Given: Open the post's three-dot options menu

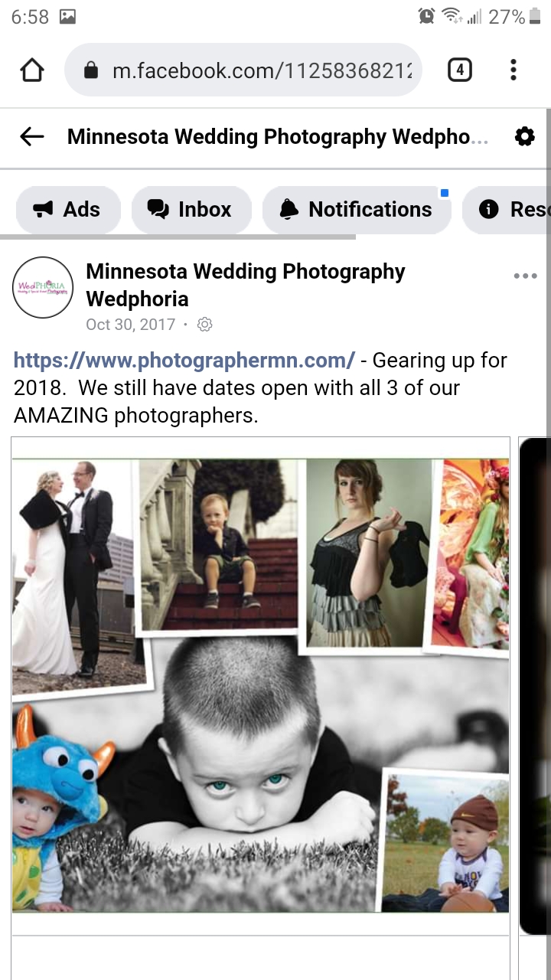Looking at the screenshot, I should tap(525, 276).
